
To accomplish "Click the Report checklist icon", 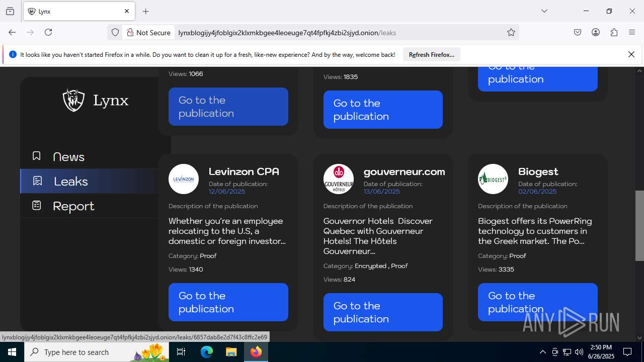I will tap(36, 205).
